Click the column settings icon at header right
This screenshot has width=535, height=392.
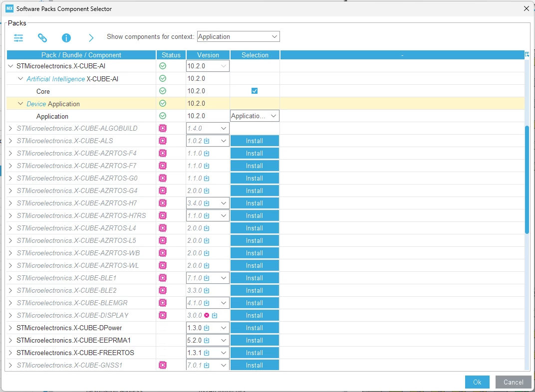point(527,54)
